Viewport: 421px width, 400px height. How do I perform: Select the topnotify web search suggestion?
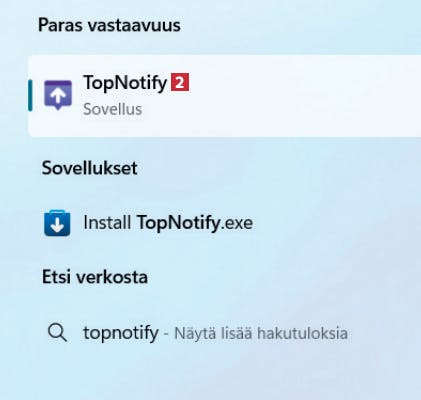225,333
